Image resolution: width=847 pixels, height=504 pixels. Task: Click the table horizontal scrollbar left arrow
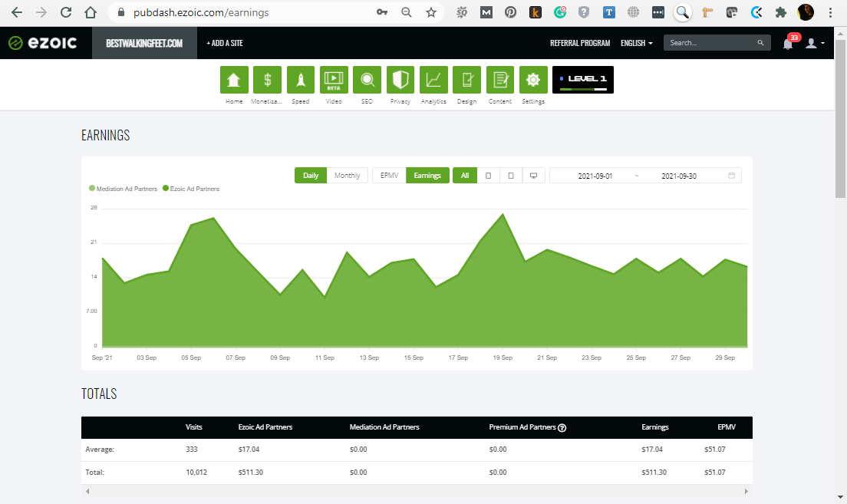coord(87,492)
